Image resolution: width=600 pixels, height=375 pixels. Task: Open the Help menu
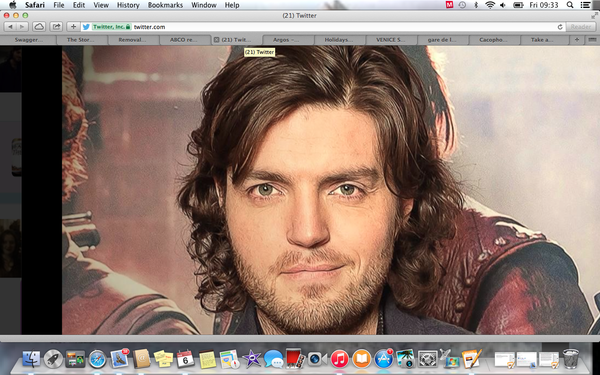(x=232, y=5)
